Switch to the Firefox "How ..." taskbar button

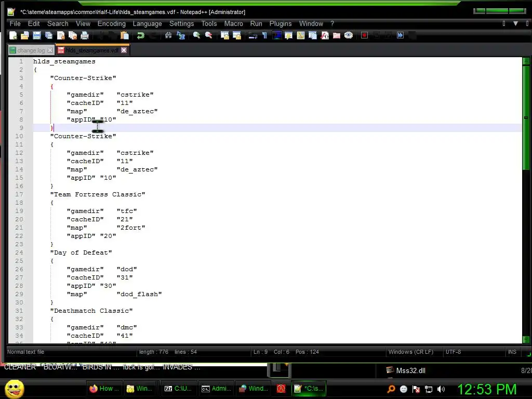(x=104, y=389)
